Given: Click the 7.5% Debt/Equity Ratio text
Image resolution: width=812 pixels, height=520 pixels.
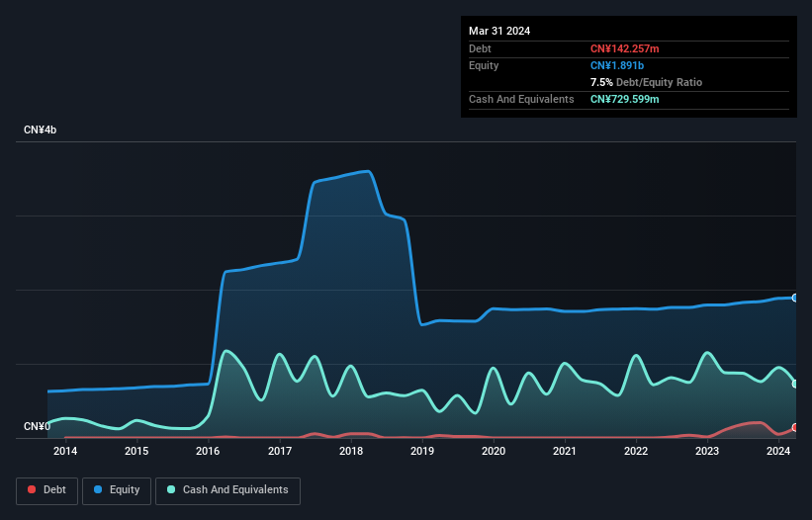Looking at the screenshot, I should (646, 82).
